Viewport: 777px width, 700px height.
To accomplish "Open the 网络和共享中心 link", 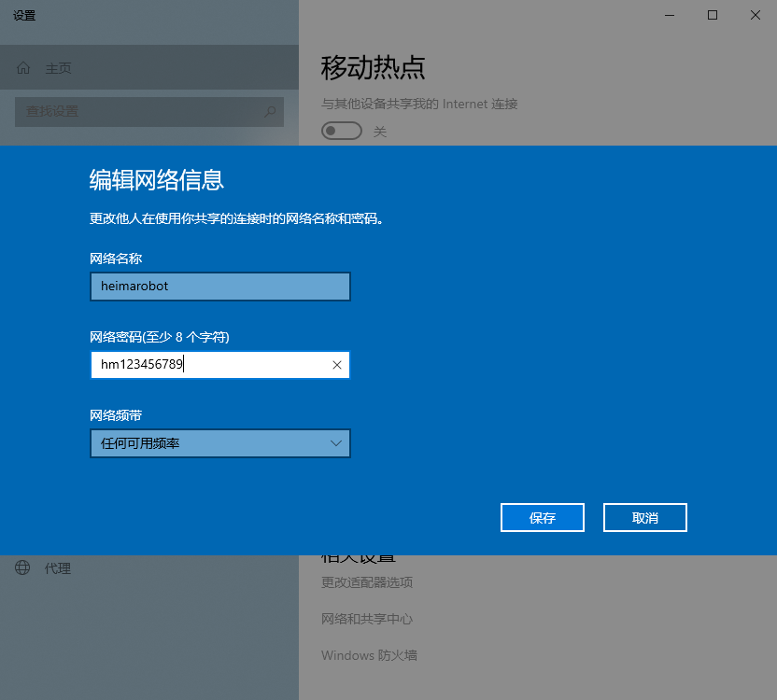I will click(x=367, y=619).
